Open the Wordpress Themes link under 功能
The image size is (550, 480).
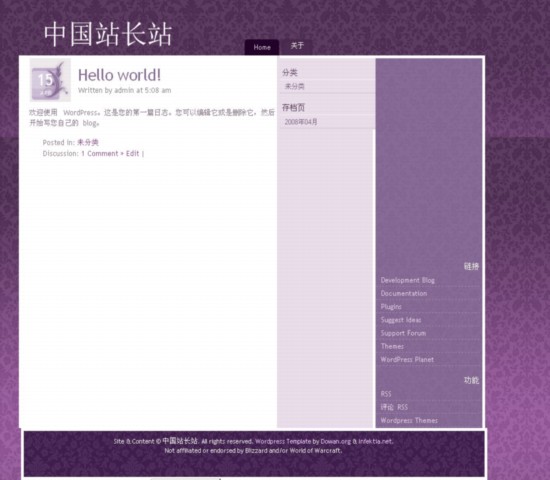tap(409, 420)
